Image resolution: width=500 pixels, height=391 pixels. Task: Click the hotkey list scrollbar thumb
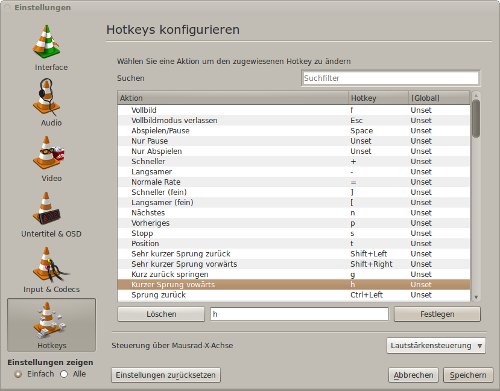pos(476,118)
